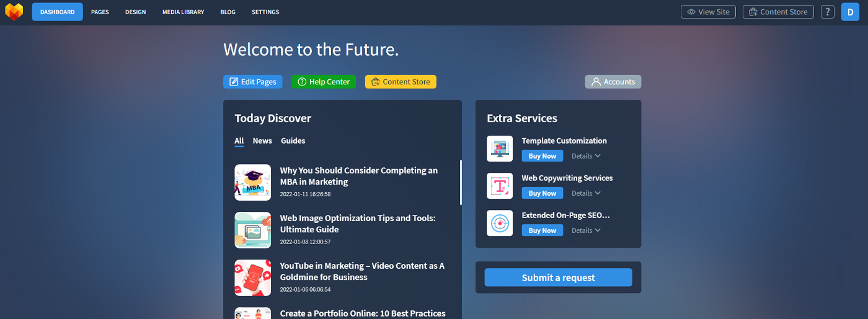Expand Details for Template Customization
This screenshot has height=319, width=868.
(x=586, y=156)
